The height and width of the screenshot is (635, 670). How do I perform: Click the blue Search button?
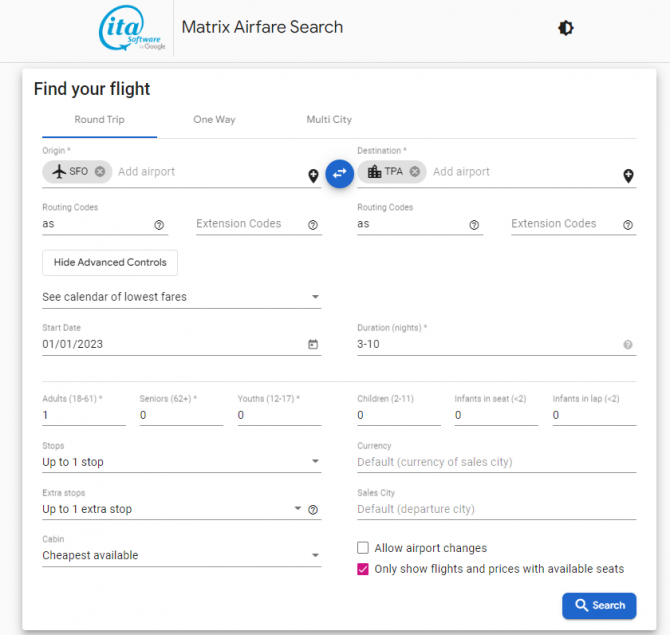click(599, 606)
